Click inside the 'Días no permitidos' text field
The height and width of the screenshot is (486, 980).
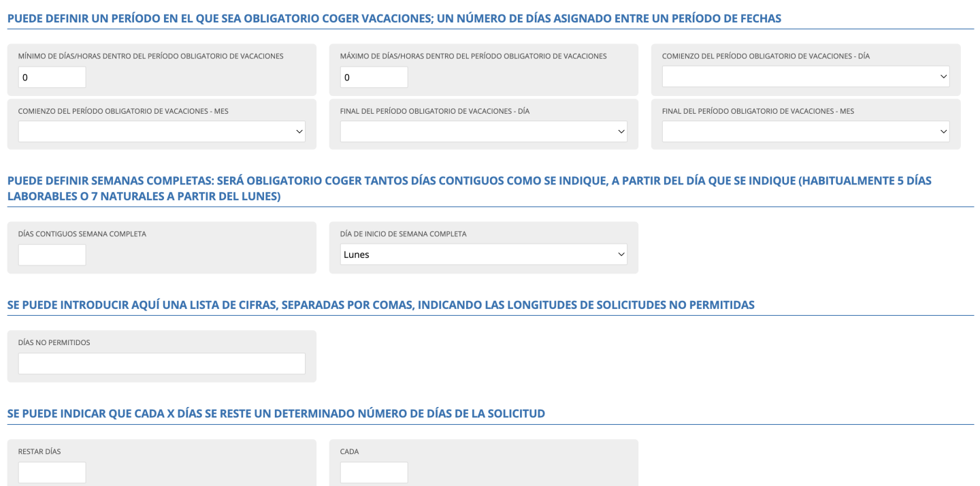[x=161, y=363]
